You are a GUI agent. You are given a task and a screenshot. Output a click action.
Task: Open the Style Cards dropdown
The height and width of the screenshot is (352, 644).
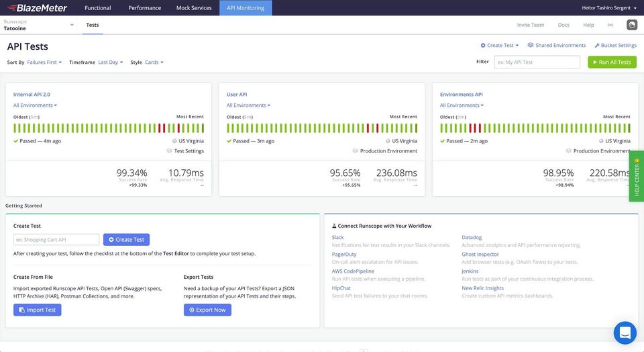coord(154,62)
